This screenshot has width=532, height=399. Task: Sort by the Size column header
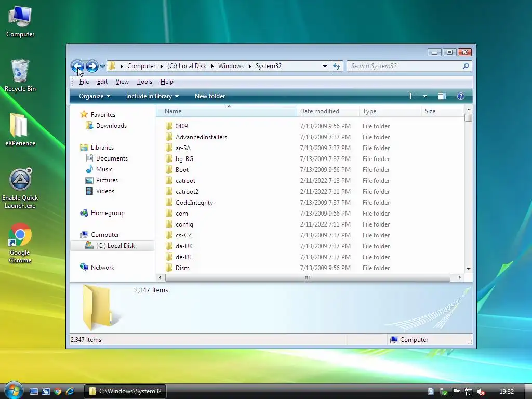click(443, 111)
